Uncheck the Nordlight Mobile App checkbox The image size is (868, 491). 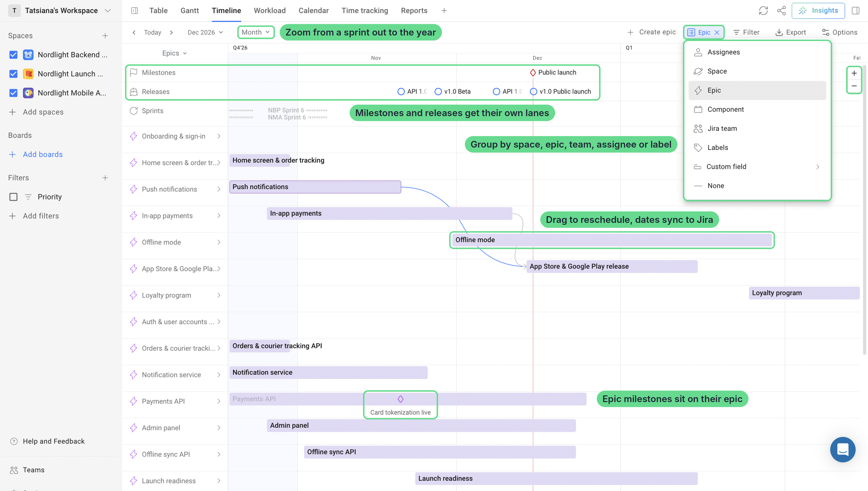coord(13,93)
